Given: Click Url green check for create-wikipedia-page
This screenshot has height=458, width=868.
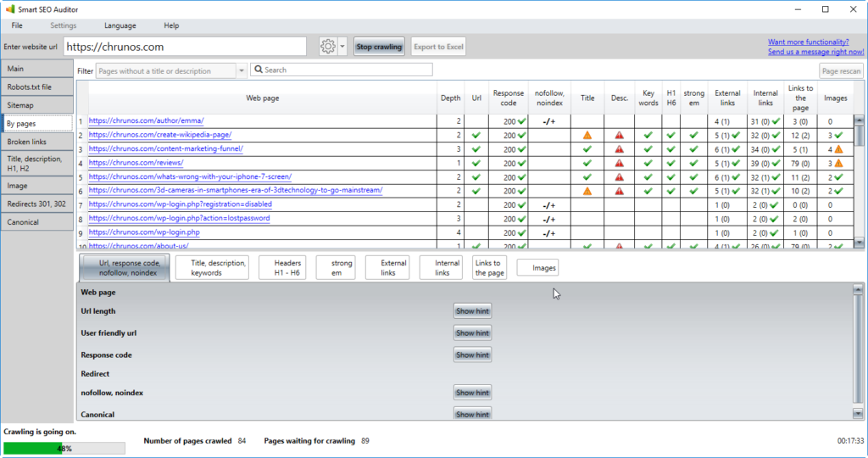Looking at the screenshot, I should click(x=476, y=135).
